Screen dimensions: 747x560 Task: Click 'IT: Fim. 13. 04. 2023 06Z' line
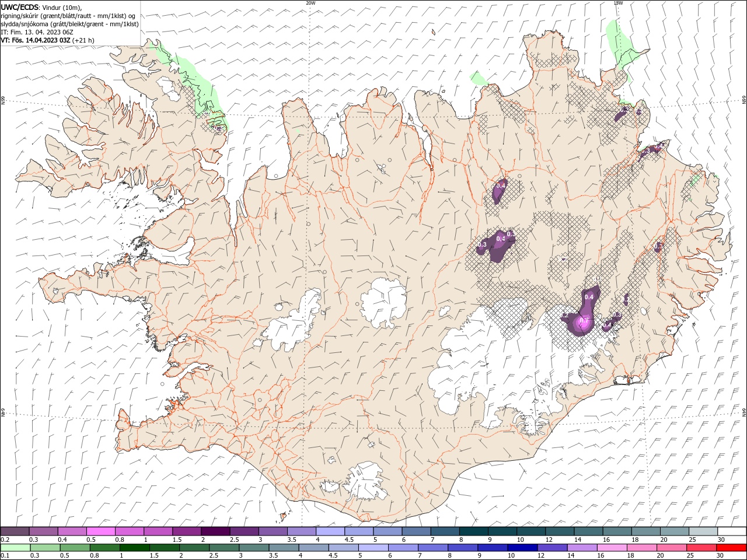(37, 32)
